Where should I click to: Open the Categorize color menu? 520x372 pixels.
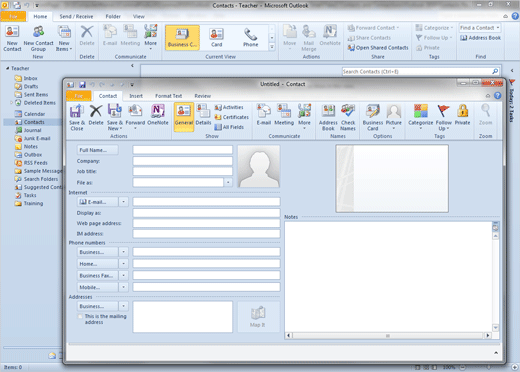click(x=420, y=117)
